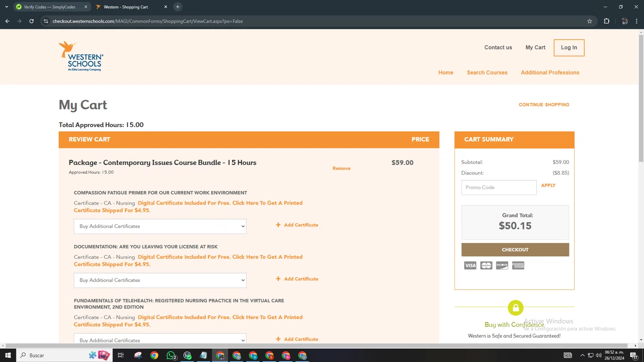
Task: Open Search Courses in the navigation
Action: [487, 72]
